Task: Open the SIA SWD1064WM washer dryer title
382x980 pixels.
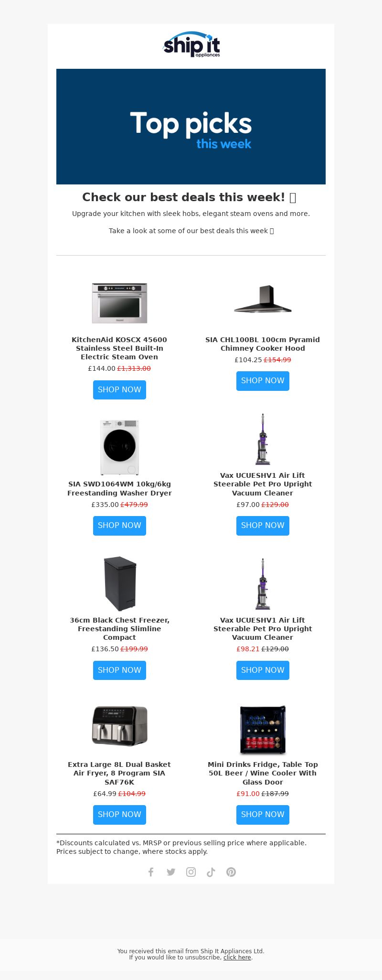Action: pos(119,488)
